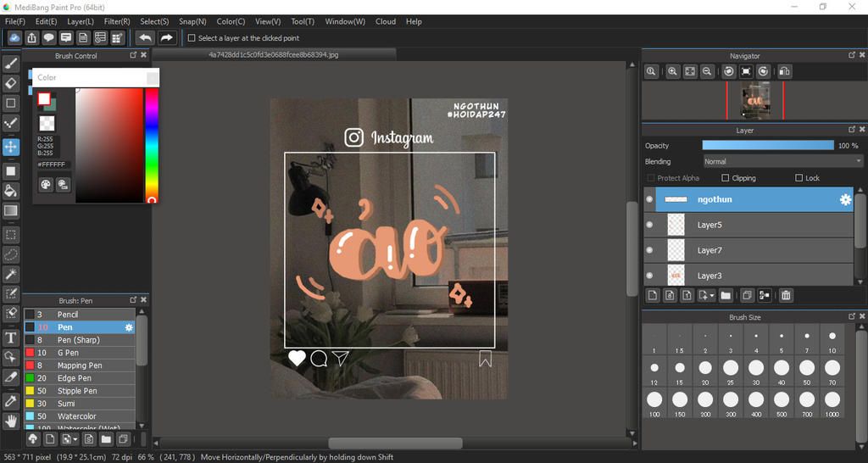Pick brush size 1000
Viewport: 868px width, 463px height.
pos(832,404)
